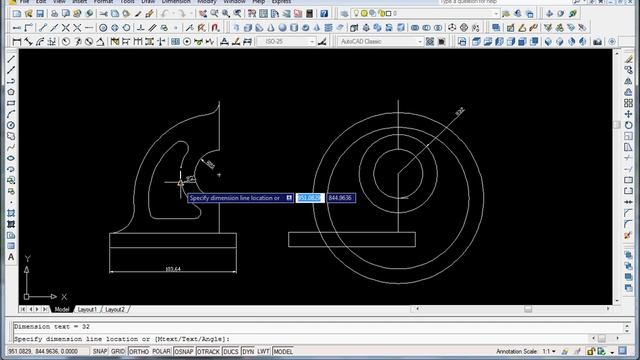
Task: Click the Zoom Realtime magnifier icon
Action: pos(214,13)
